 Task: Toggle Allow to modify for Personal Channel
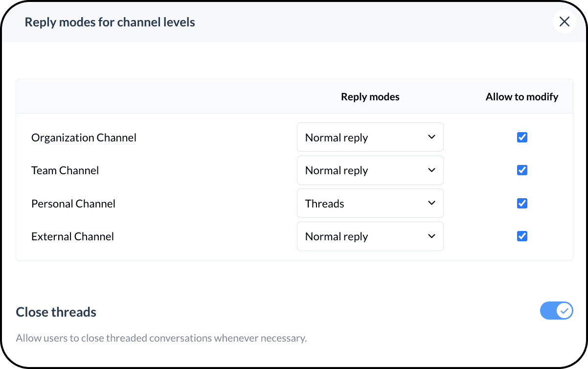click(x=522, y=204)
